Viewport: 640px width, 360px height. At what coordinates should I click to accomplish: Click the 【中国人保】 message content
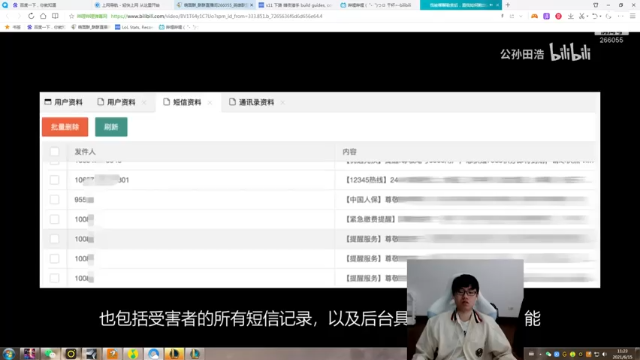tap(466, 200)
